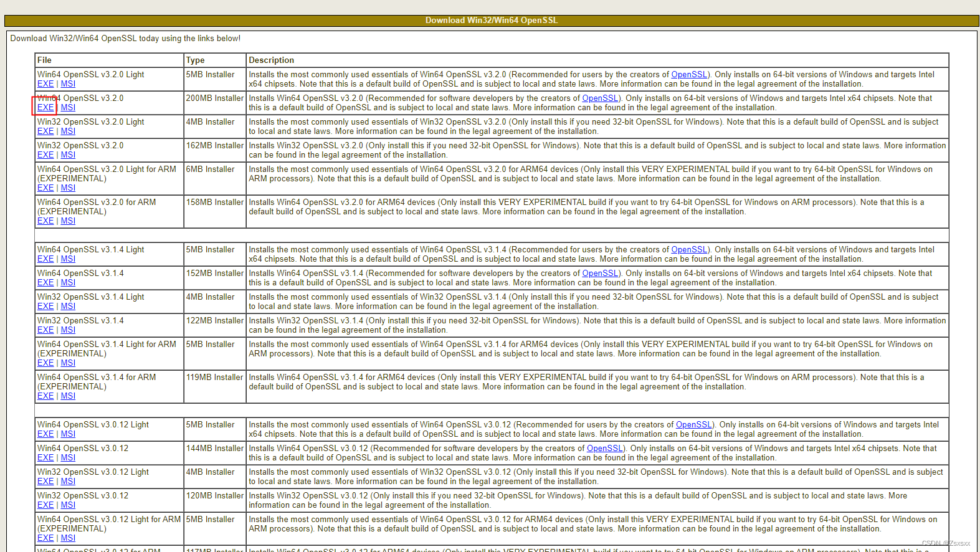Click the 'Description' column header
Screen dimensions: 980x552
point(597,60)
